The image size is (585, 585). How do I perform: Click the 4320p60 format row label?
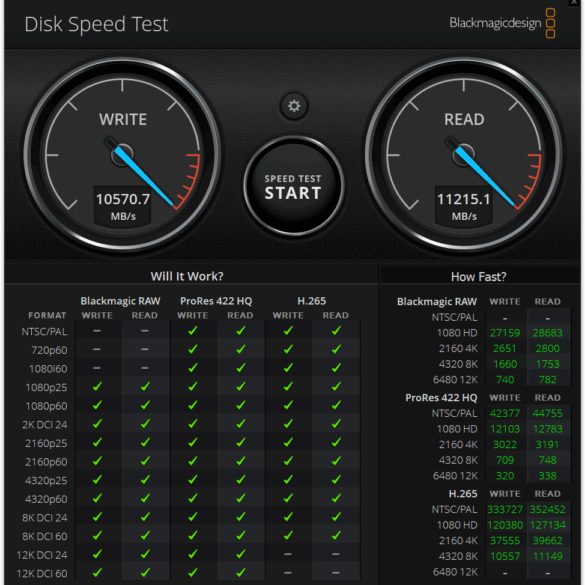46,499
